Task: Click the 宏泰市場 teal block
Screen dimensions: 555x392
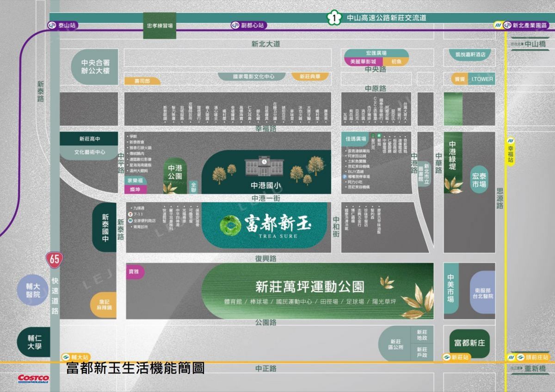Action: (480, 179)
